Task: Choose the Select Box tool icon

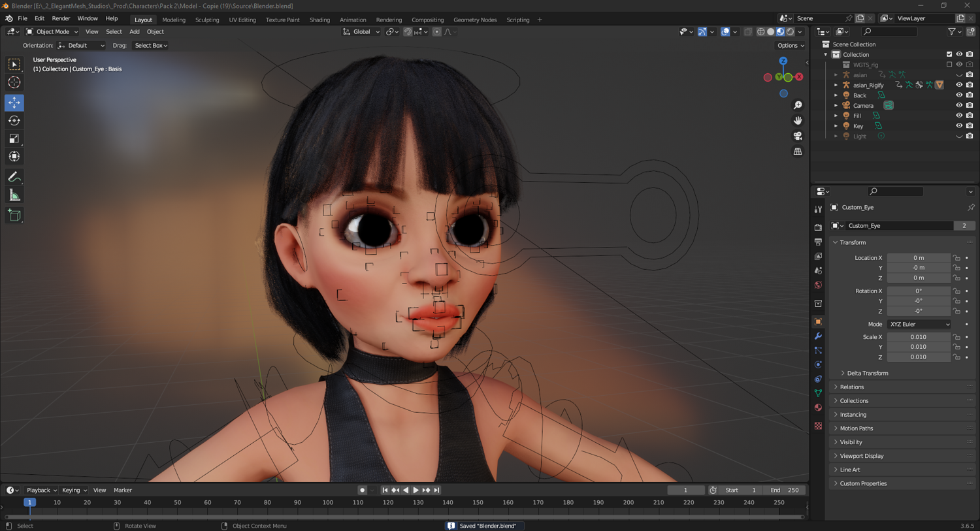Action: (14, 64)
